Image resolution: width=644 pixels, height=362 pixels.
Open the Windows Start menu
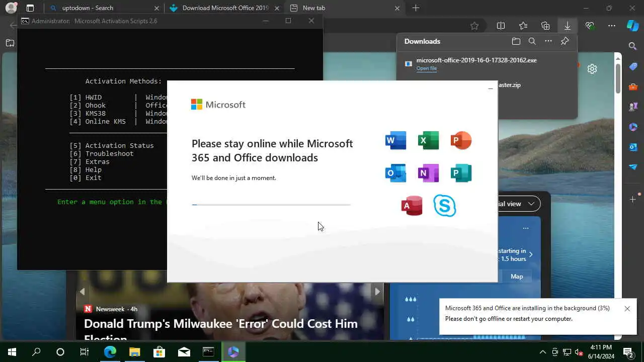click(x=12, y=352)
